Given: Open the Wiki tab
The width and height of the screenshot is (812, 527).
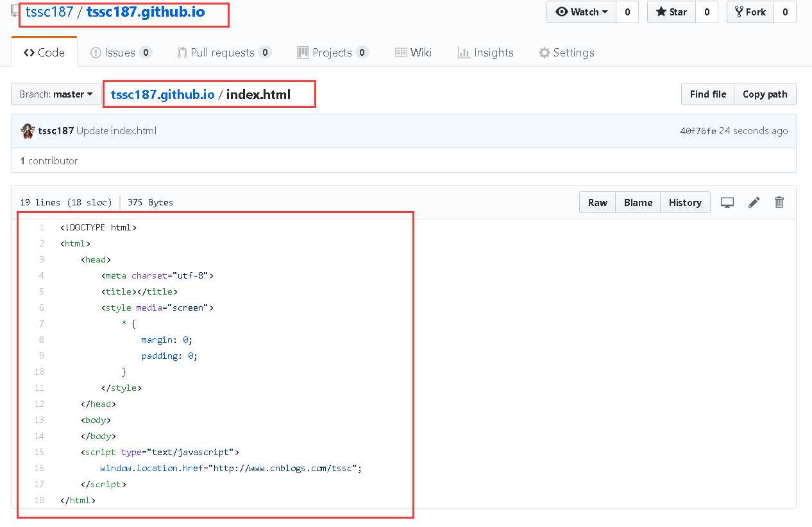Looking at the screenshot, I should (414, 53).
